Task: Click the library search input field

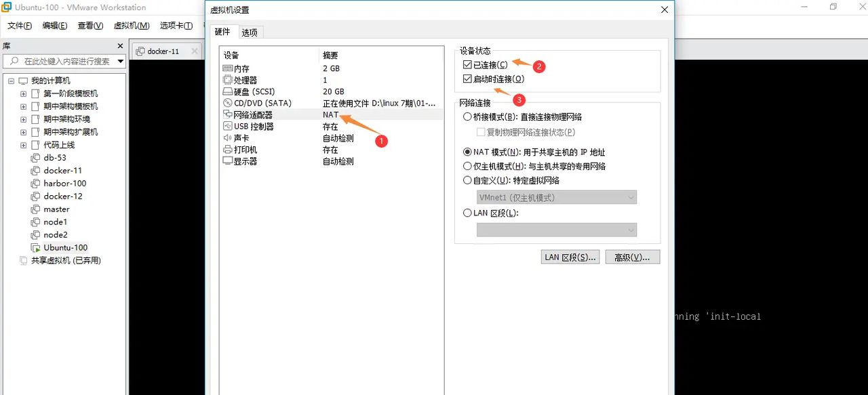Action: point(64,60)
